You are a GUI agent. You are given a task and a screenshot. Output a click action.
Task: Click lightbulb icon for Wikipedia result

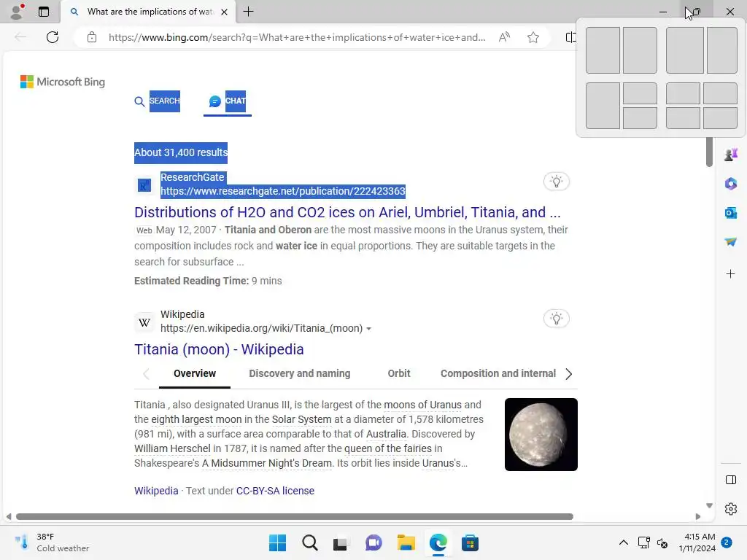[556, 319]
